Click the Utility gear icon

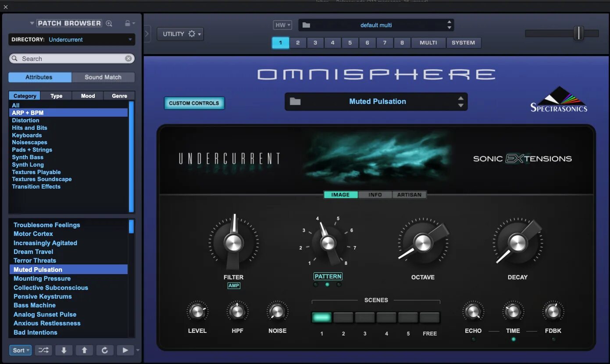(x=192, y=34)
